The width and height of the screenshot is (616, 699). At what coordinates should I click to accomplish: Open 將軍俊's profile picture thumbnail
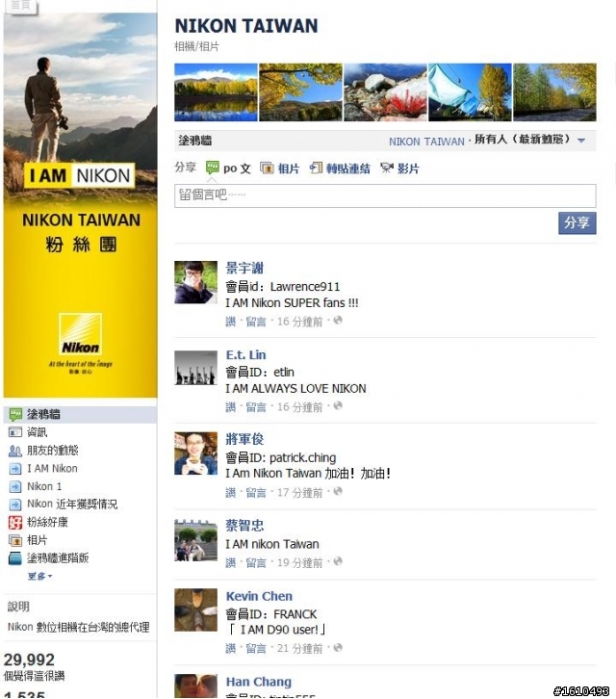pos(195,453)
